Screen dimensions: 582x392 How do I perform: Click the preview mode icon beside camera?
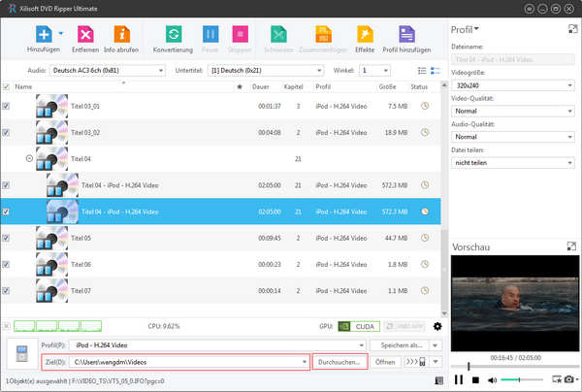point(557,379)
